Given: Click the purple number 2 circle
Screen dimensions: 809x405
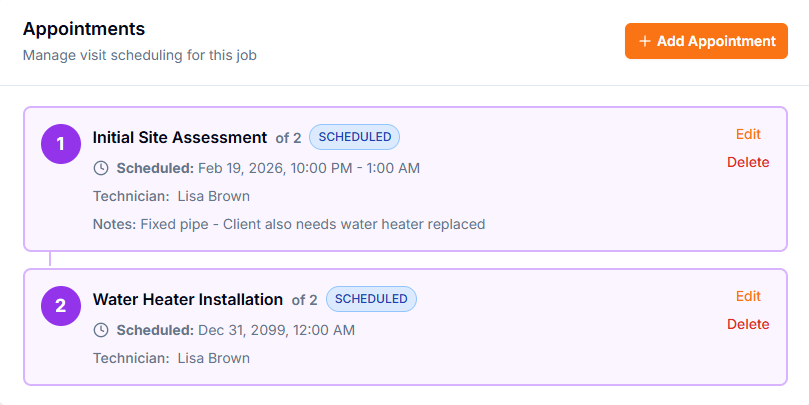Looking at the screenshot, I should click(60, 306).
